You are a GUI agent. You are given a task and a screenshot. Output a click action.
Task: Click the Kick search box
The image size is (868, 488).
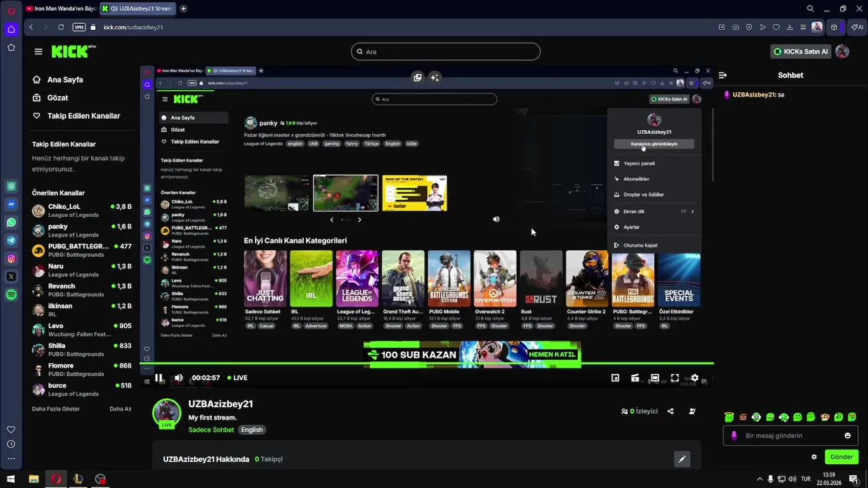point(446,52)
